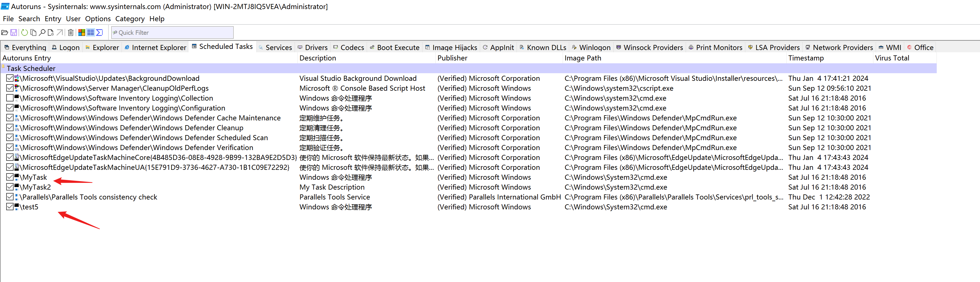Click the Delete trash can icon
This screenshot has width=980, height=282.
[71, 33]
